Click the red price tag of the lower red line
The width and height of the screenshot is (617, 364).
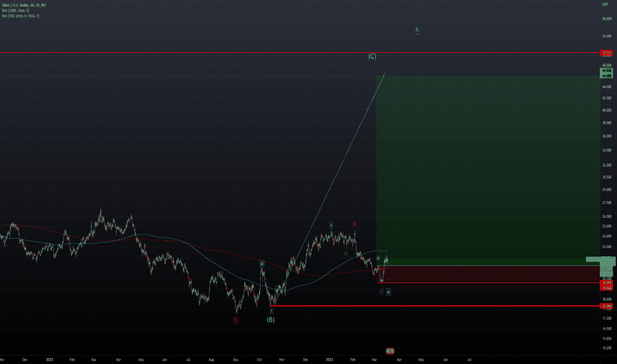[606, 306]
